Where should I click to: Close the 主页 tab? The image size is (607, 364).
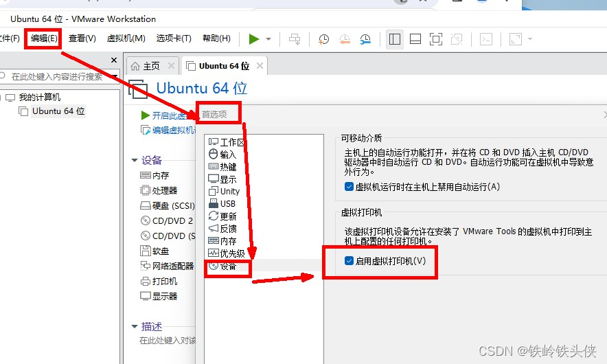click(x=171, y=66)
